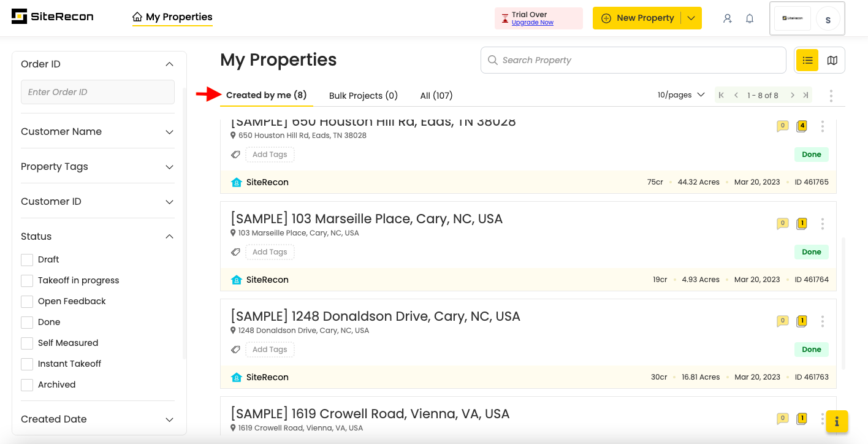Click the Upgrade Now link
868x444 pixels.
tap(532, 23)
